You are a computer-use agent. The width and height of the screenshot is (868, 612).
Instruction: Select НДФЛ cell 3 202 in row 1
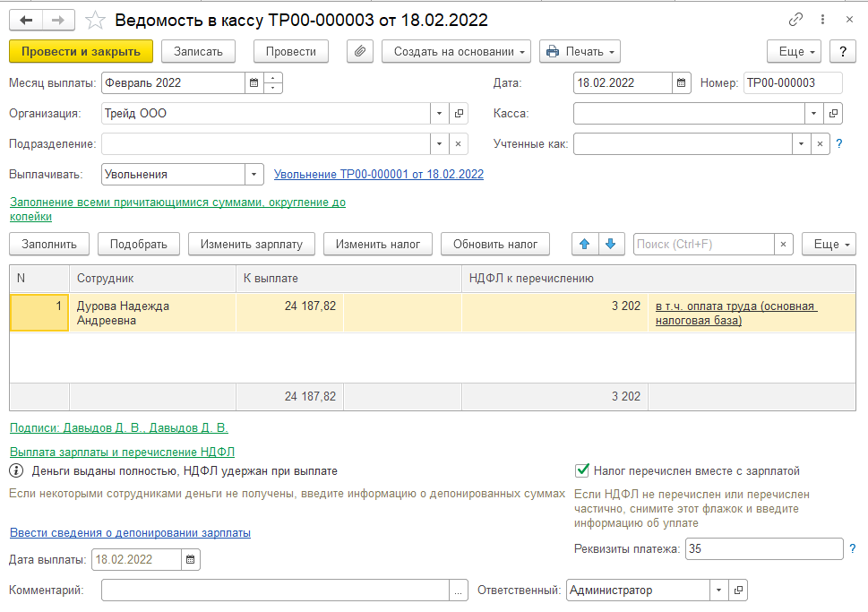point(554,314)
